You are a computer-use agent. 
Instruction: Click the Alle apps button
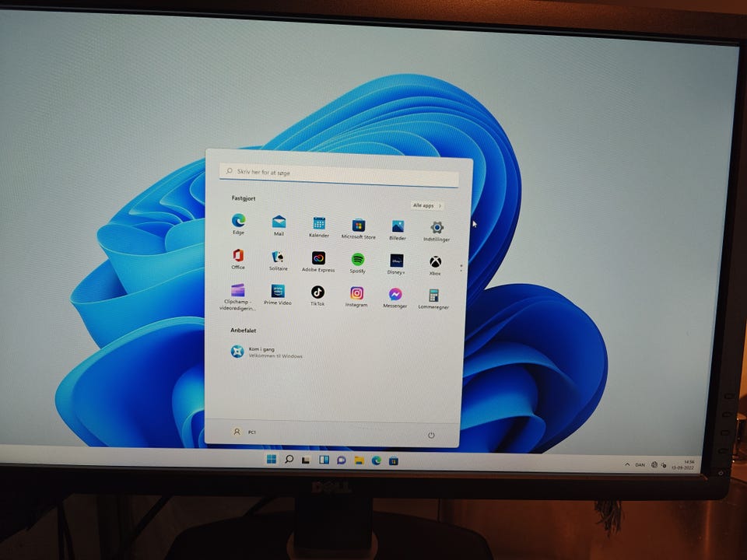(427, 205)
